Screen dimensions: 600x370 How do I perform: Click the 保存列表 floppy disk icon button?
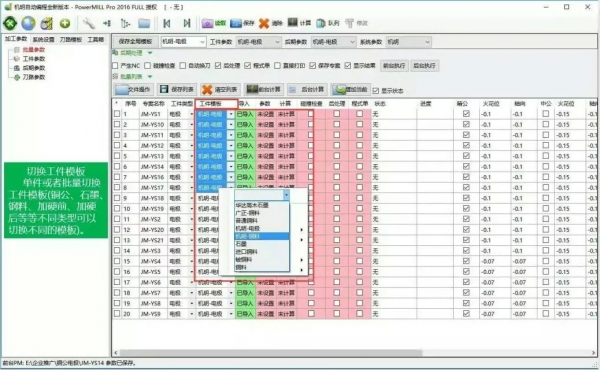pyautogui.click(x=177, y=90)
